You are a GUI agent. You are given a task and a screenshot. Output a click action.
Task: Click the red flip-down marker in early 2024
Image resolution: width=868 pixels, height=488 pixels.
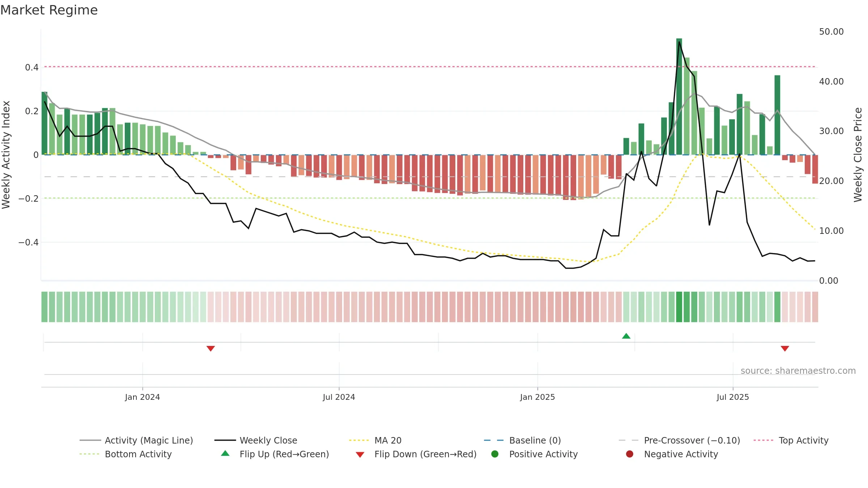click(211, 348)
